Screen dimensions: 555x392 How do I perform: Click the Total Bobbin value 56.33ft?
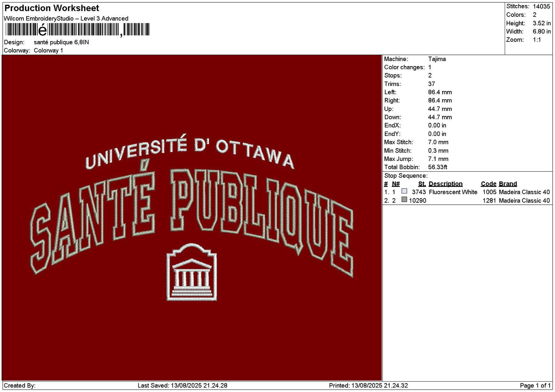pyautogui.click(x=438, y=167)
